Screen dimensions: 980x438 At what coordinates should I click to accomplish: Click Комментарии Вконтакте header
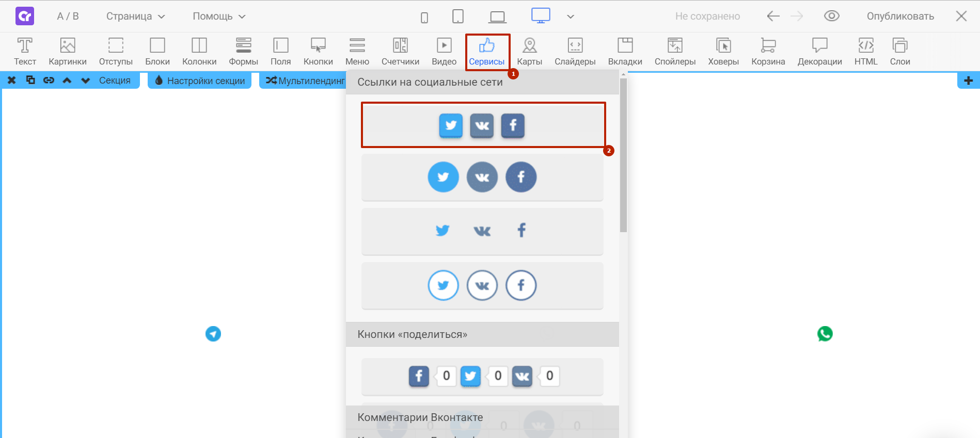482,417
